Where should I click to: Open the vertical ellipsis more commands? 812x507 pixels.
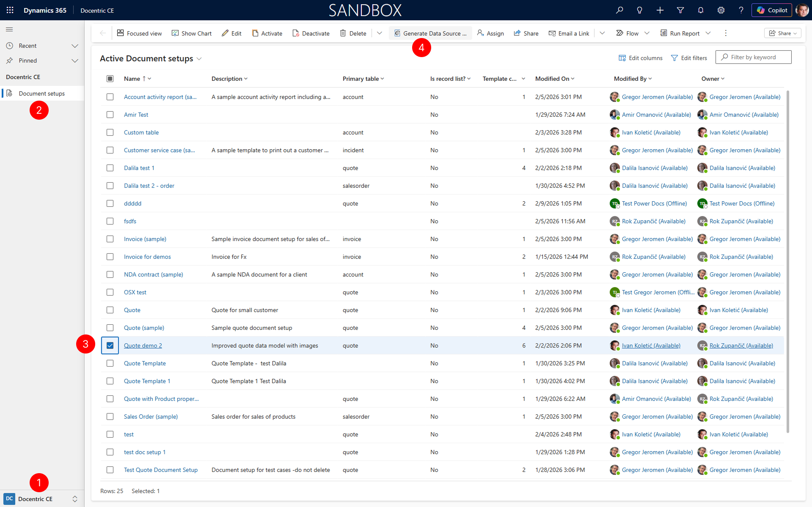(726, 33)
